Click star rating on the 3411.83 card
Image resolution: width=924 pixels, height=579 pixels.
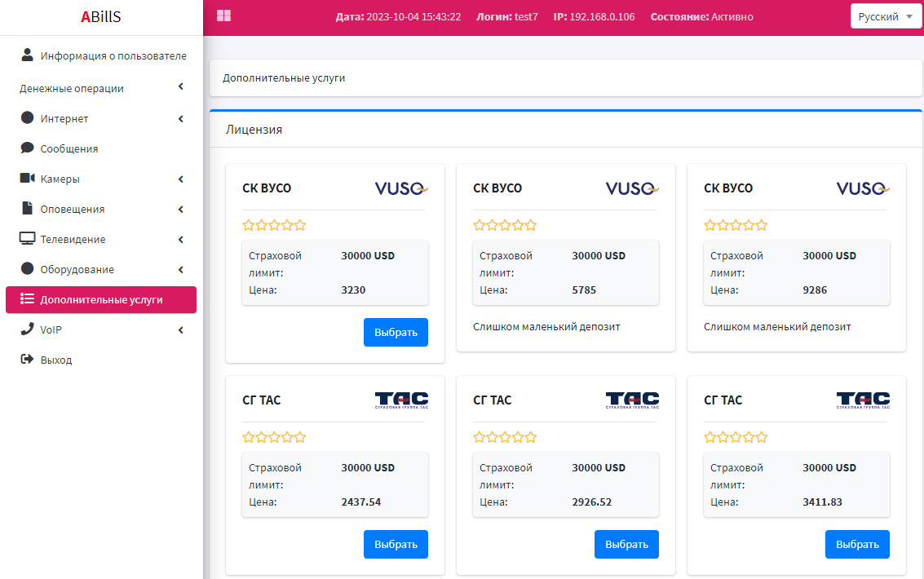(736, 437)
